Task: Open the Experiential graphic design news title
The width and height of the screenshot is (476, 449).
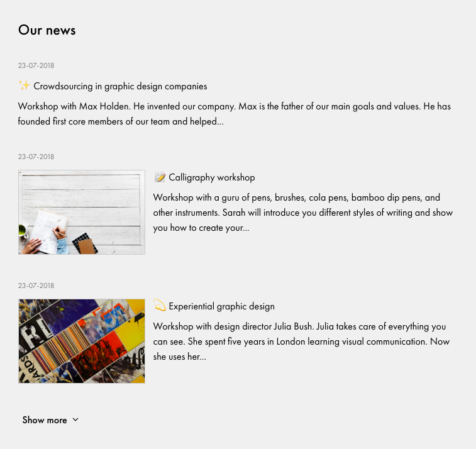Action: click(221, 306)
